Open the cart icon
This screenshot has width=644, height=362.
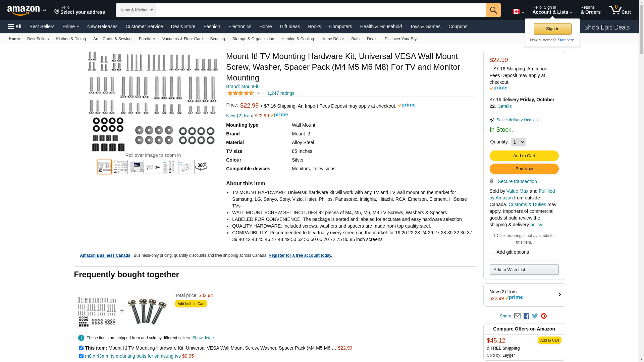pyautogui.click(x=620, y=10)
